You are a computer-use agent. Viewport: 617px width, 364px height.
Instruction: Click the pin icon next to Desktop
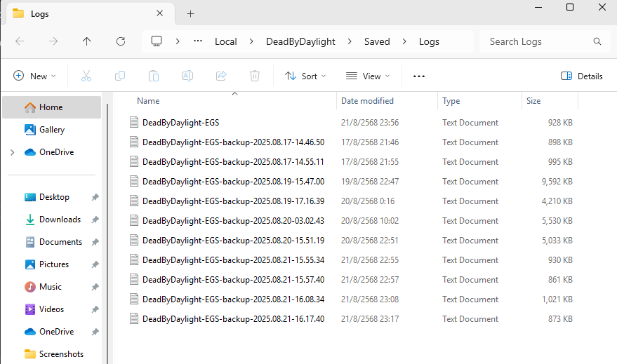click(95, 197)
